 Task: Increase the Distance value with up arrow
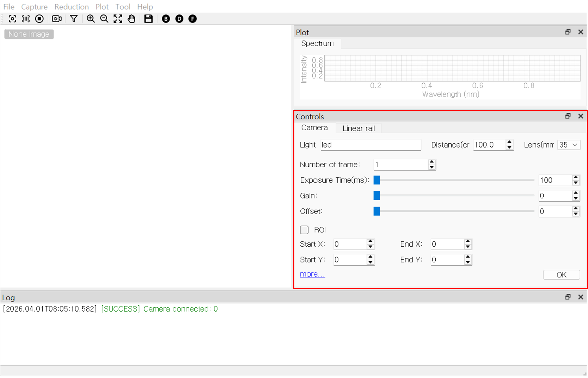[509, 142]
